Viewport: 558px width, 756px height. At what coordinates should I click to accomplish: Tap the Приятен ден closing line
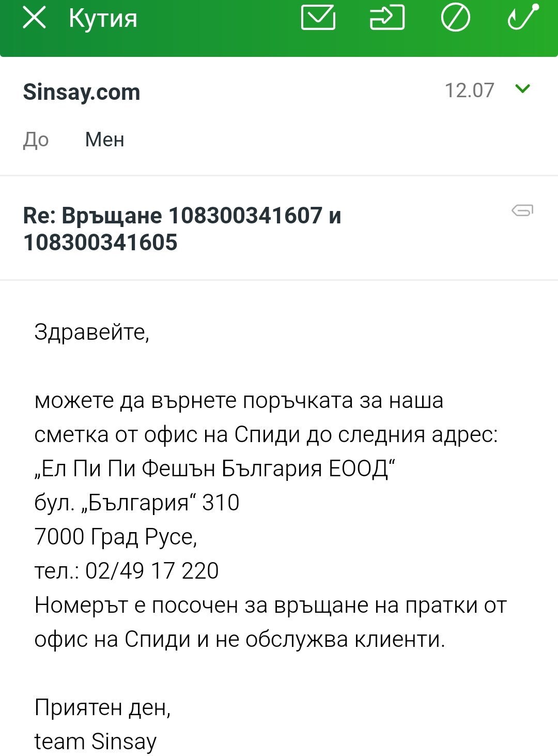coord(102,707)
